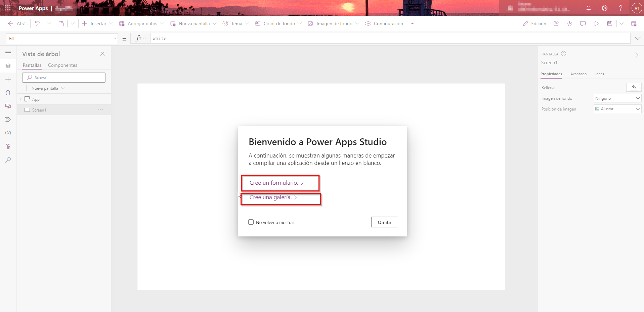
Task: Click 'Cree una galería' link
Action: [x=273, y=197]
